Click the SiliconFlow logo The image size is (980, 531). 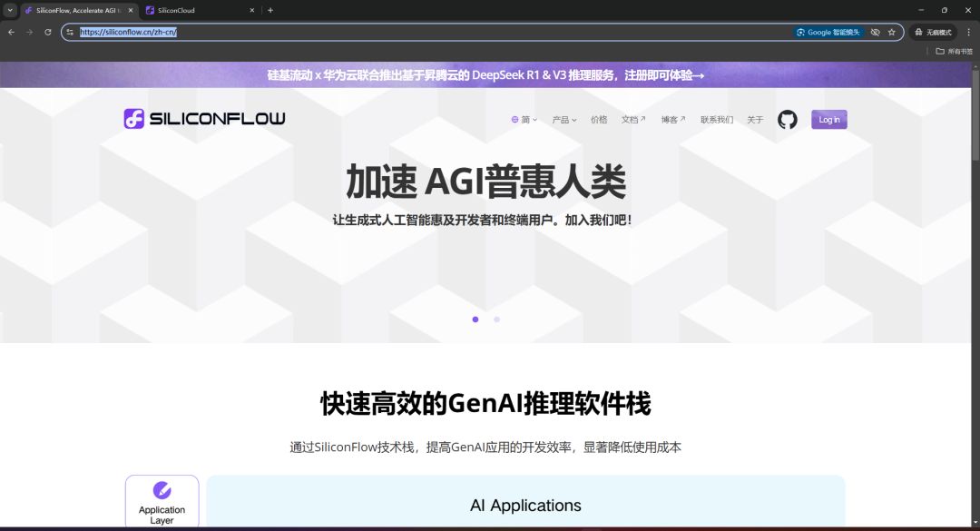(204, 119)
